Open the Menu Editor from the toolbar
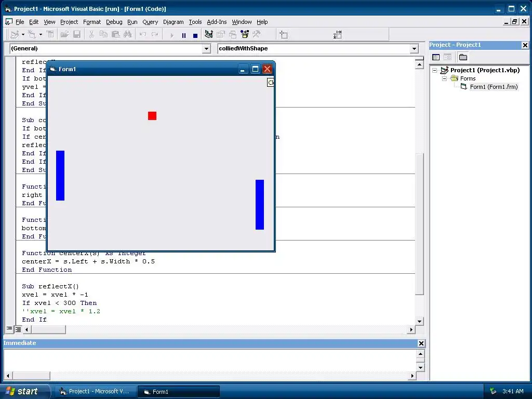The height and width of the screenshot is (399, 532). [x=50, y=34]
